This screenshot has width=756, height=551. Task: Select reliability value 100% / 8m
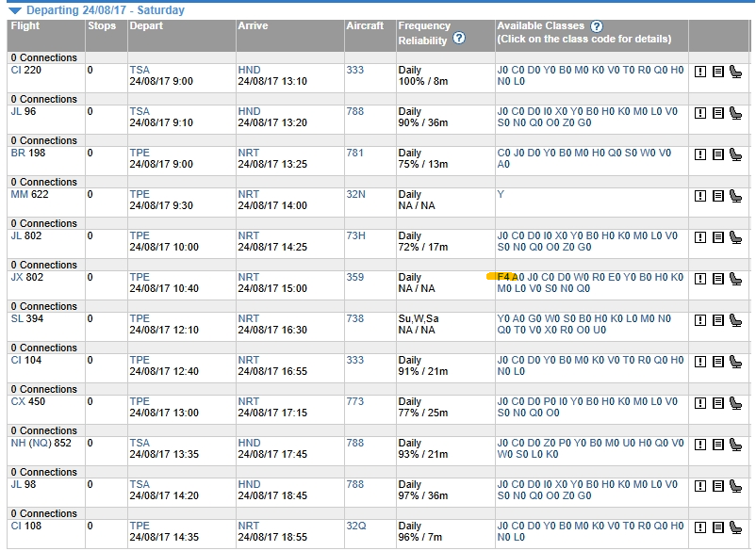click(x=423, y=81)
